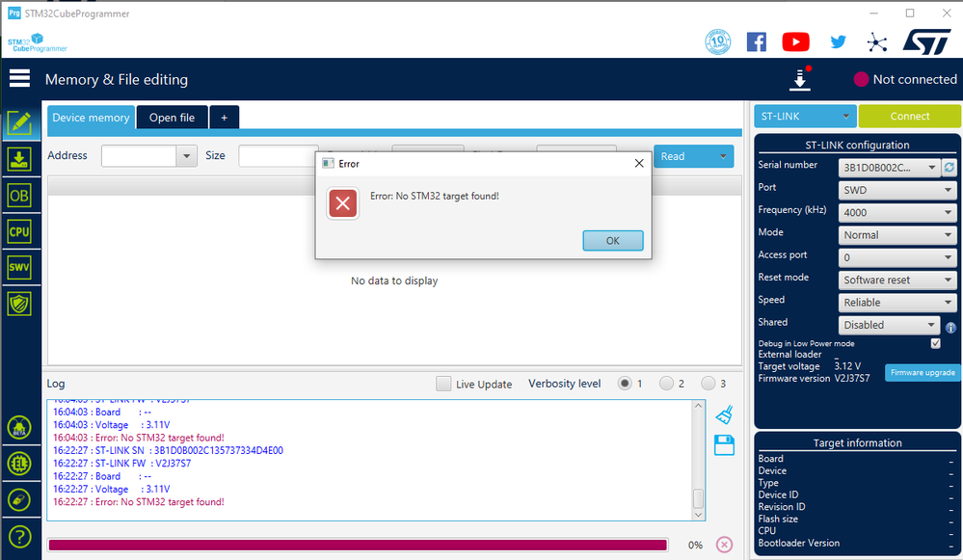963x560 pixels.
Task: Save the log with floppy disk icon
Action: click(725, 444)
